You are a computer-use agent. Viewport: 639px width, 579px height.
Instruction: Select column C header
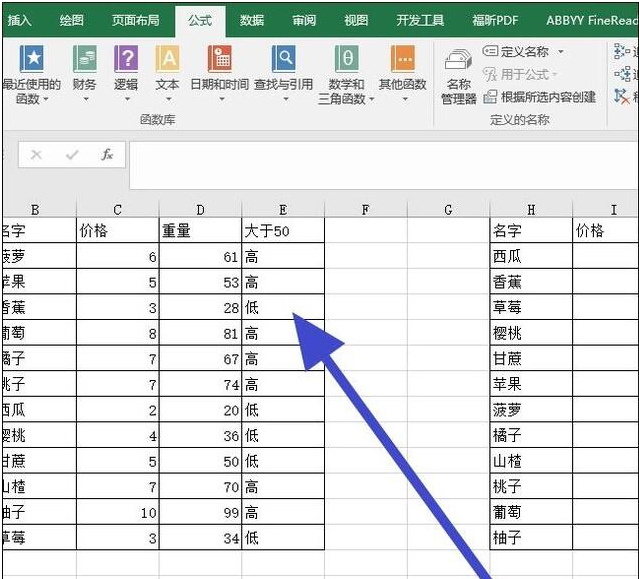point(117,209)
